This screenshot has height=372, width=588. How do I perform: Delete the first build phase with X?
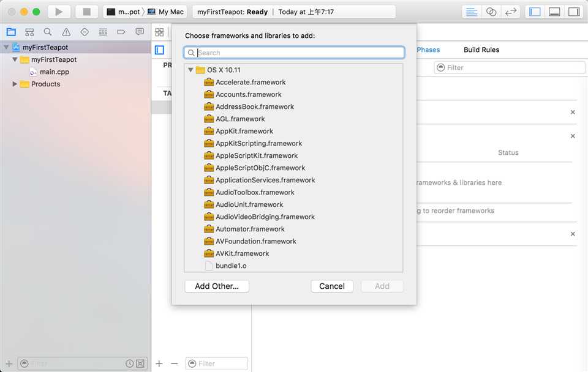pos(573,112)
